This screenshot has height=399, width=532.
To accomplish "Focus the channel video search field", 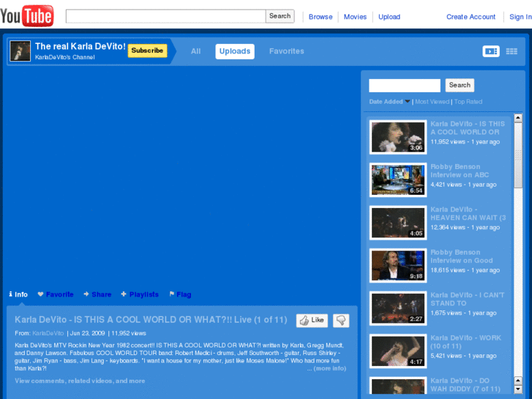I will (x=405, y=86).
